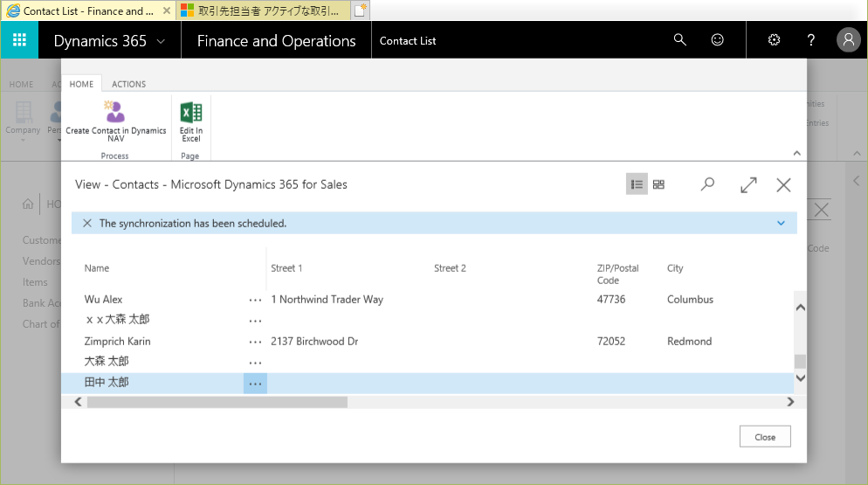Image resolution: width=868 pixels, height=485 pixels.
Task: Collapse the ribbon with the chevron
Action: (796, 152)
